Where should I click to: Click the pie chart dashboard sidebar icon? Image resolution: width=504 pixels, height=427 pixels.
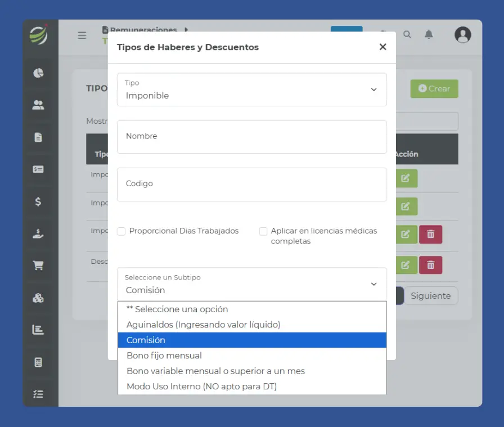[x=38, y=73]
